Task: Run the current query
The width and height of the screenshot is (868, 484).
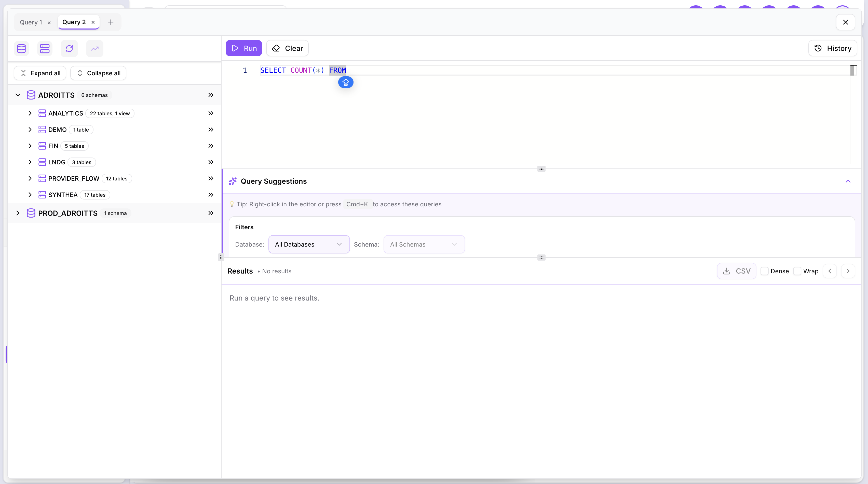Action: 244,48
